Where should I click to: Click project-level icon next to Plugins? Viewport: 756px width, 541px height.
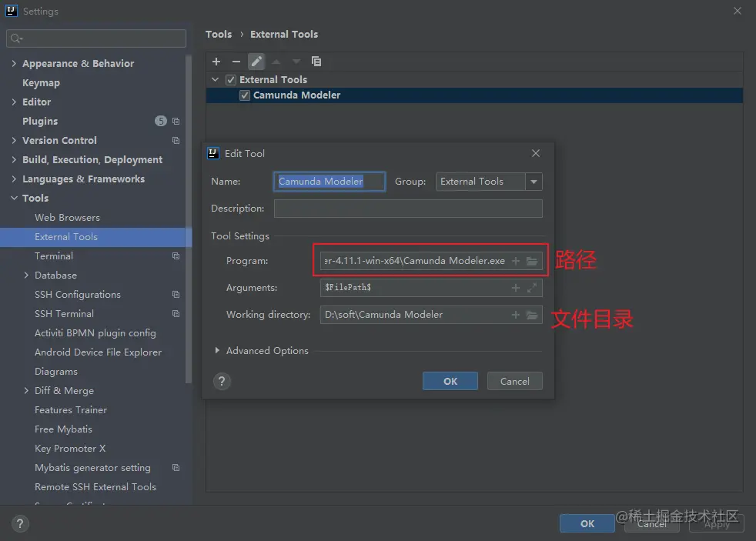coord(176,122)
